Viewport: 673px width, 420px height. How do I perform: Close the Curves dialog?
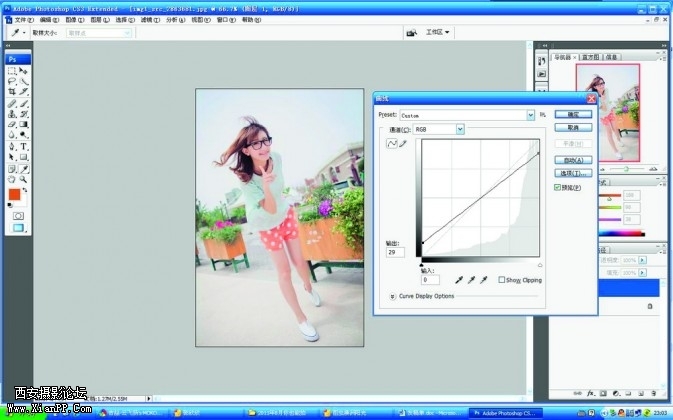pyautogui.click(x=591, y=99)
